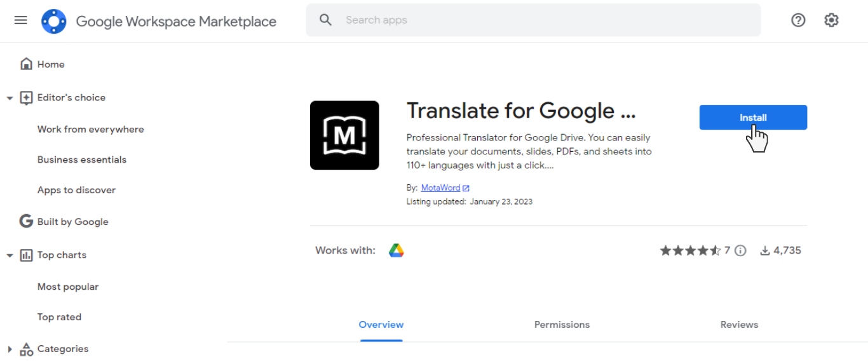Open Top charts category
Viewport: 868px width, 361px height.
click(62, 255)
